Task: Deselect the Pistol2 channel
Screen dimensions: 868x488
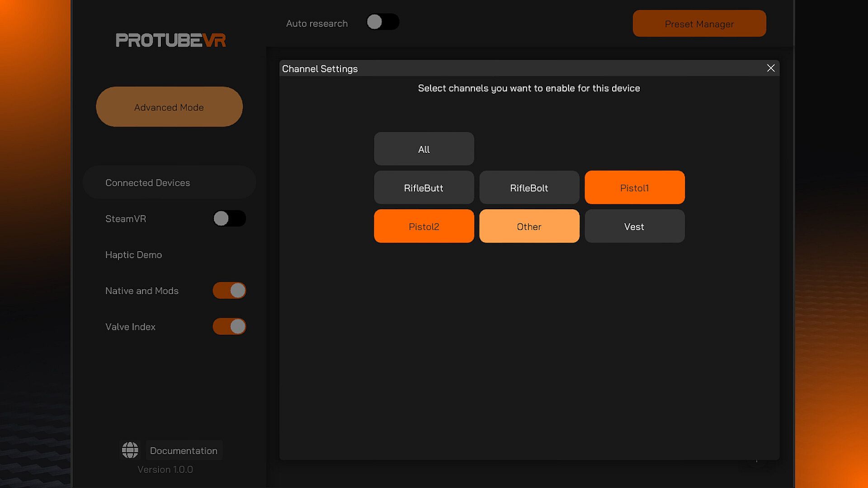Action: [424, 226]
